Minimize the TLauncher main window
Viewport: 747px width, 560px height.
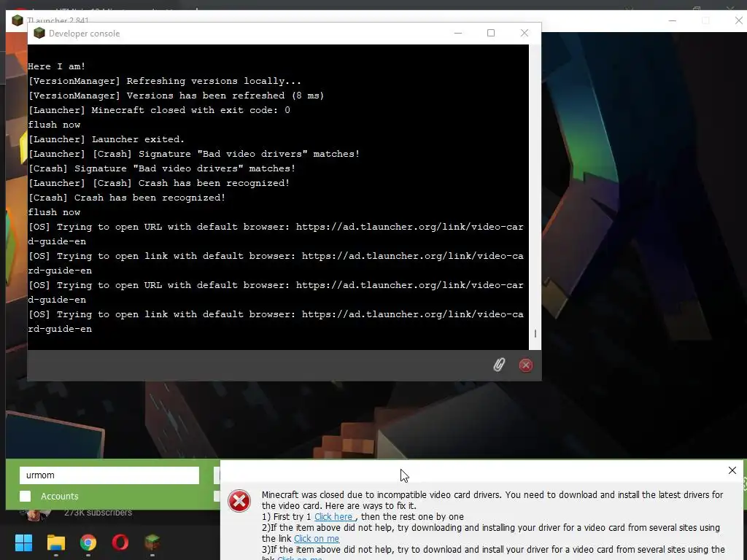[672, 20]
